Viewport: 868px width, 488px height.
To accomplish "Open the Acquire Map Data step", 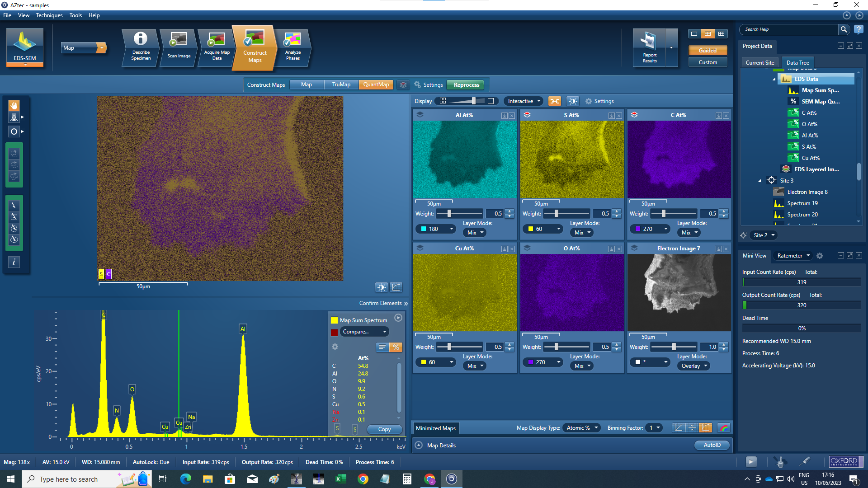I will 217,47.
